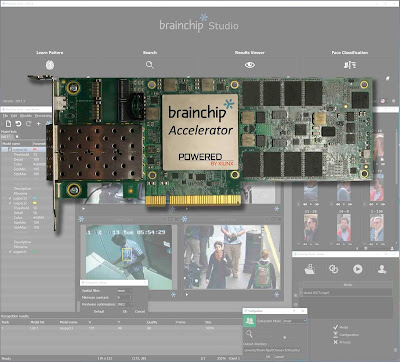
Task: Click the Quality column header in results
Action: click(x=152, y=322)
